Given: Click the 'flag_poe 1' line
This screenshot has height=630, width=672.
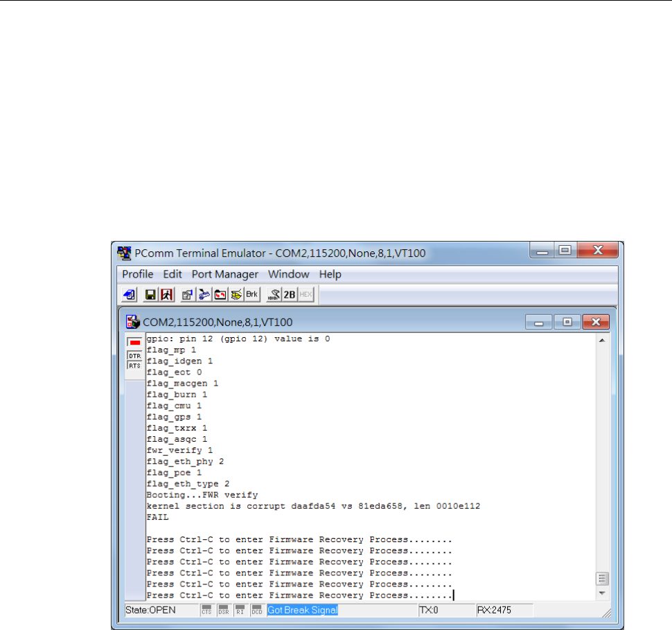Looking at the screenshot, I should [x=174, y=473].
